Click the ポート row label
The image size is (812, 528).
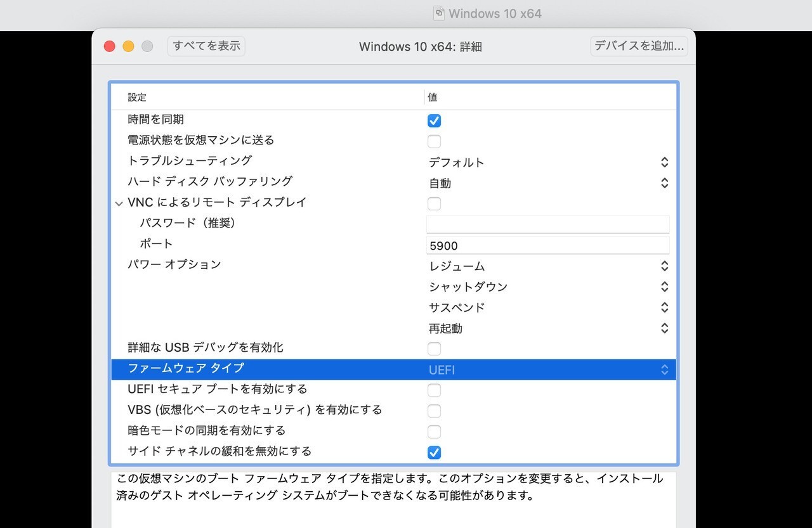pos(156,243)
